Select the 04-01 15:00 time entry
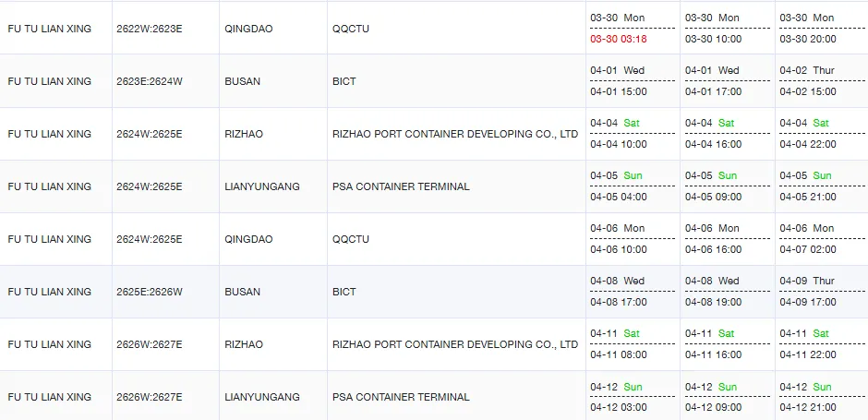 (x=619, y=91)
